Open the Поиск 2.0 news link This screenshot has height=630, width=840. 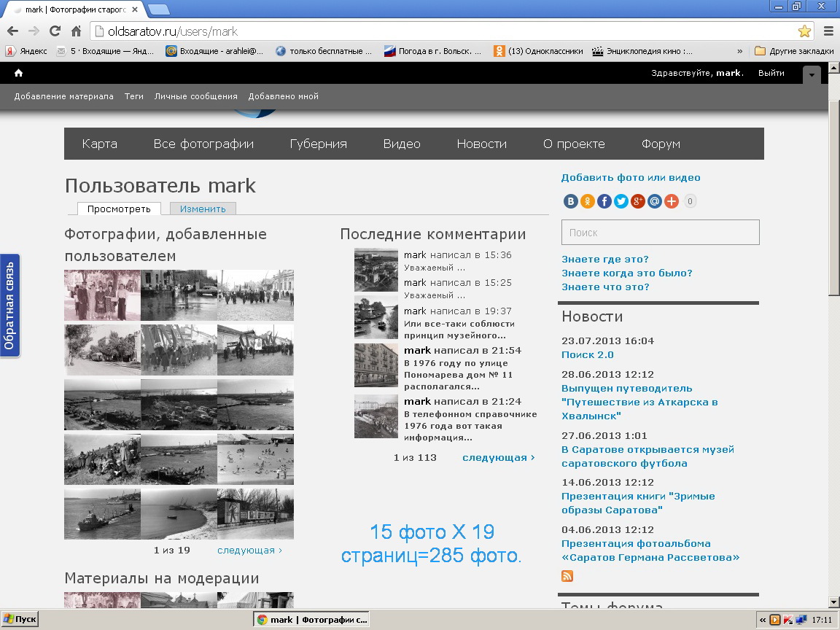[x=588, y=354]
